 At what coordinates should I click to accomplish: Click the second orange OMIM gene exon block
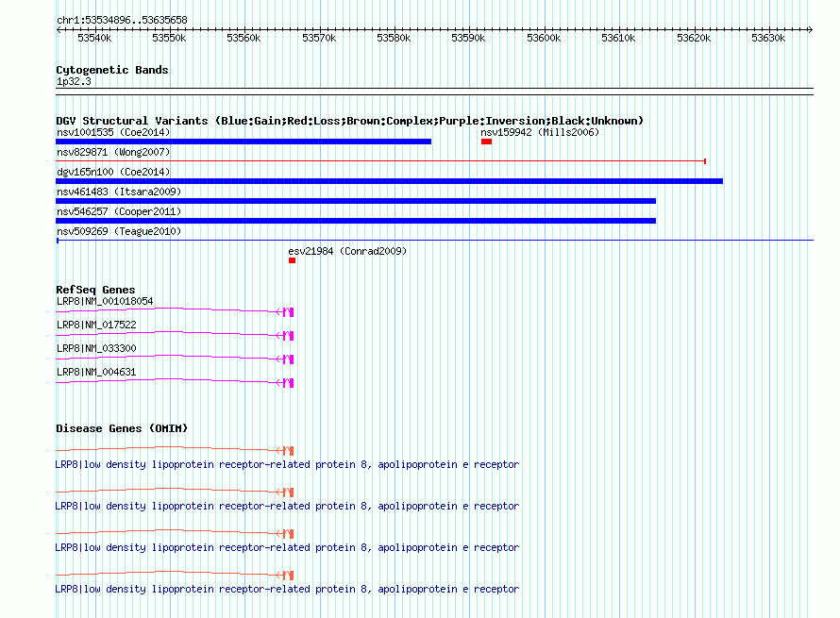288,493
